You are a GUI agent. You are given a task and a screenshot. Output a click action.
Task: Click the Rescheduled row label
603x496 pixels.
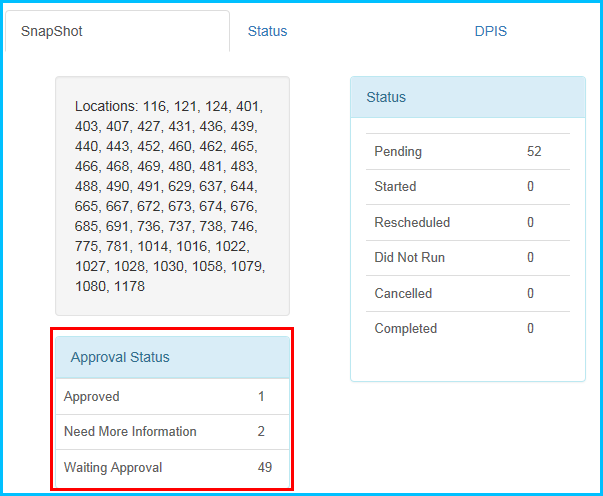coord(412,222)
